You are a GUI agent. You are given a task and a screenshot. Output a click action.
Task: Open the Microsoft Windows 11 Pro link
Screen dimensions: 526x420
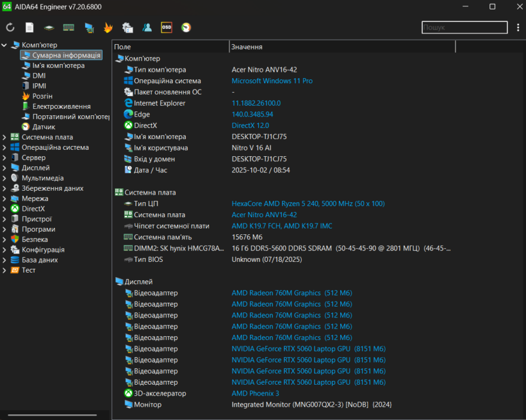click(272, 81)
